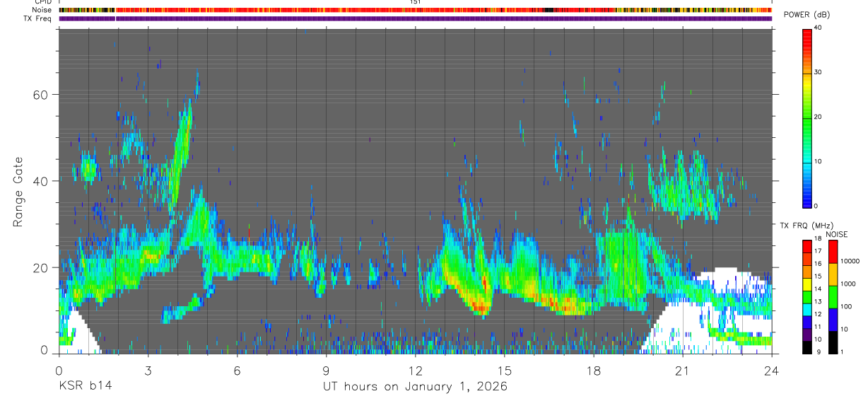
Task: Click the purple TX Freq bar at top
Action: point(415,18)
